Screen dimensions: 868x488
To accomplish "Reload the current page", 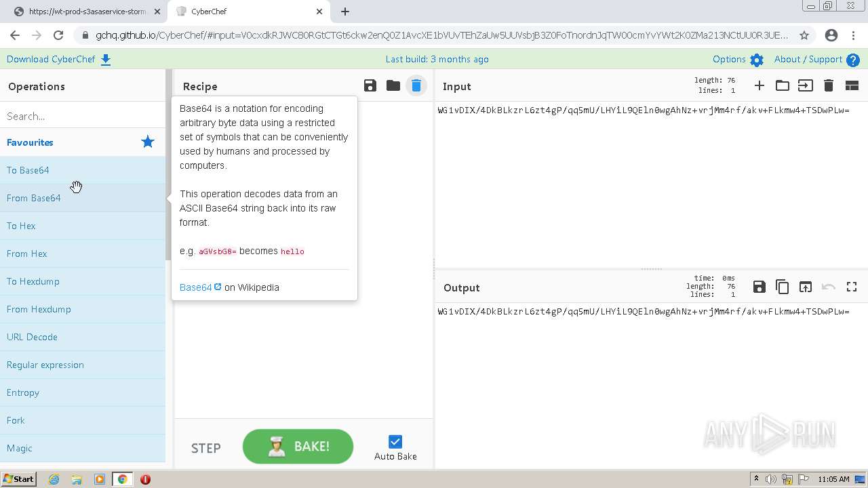I will coord(58,35).
